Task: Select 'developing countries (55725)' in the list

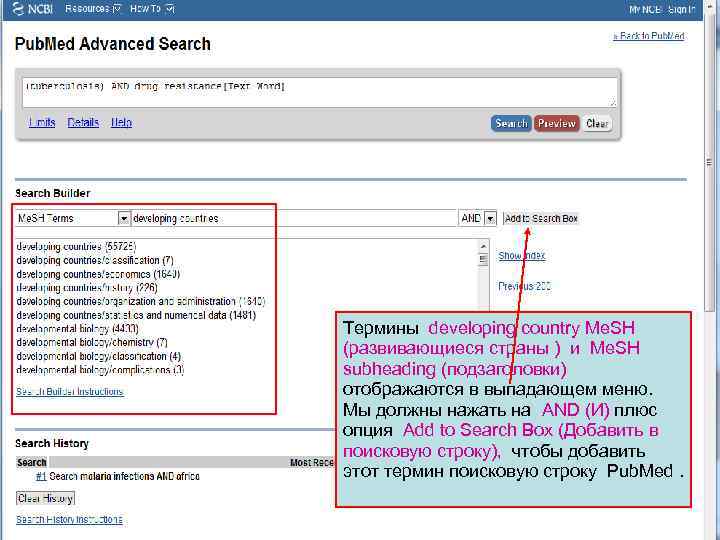Action: pyautogui.click(x=76, y=247)
